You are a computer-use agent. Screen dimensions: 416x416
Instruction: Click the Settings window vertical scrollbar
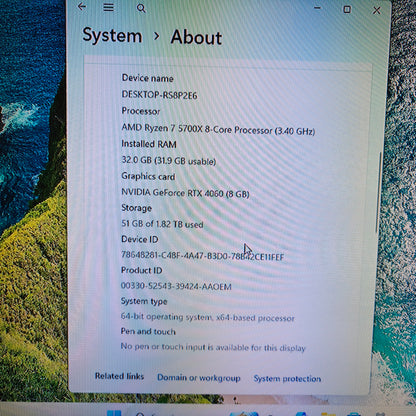click(379, 193)
